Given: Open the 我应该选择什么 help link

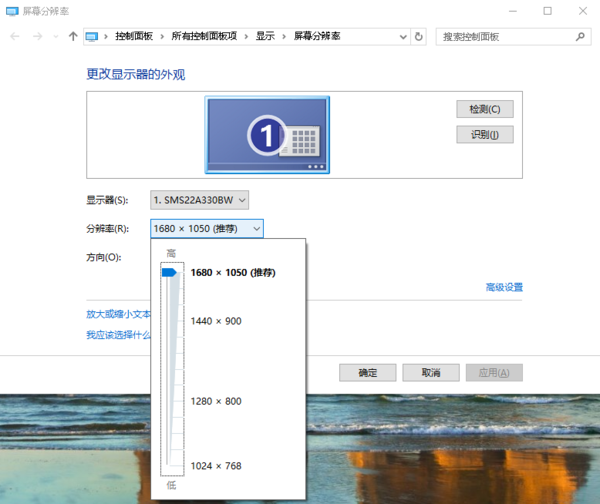Looking at the screenshot, I should click(x=118, y=335).
